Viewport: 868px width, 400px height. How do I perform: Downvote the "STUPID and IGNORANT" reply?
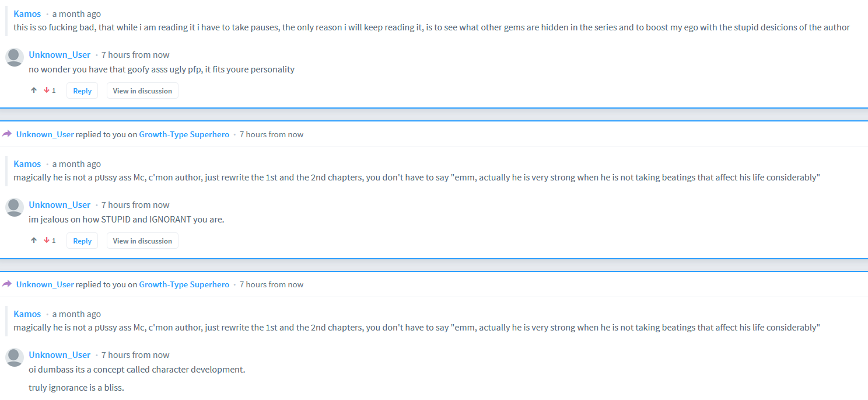(x=47, y=241)
